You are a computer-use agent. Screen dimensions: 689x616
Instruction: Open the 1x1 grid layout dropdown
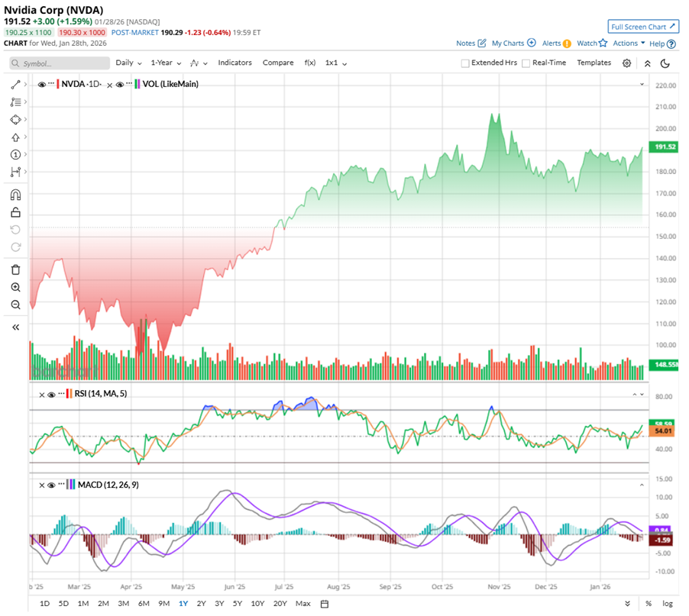coord(335,63)
